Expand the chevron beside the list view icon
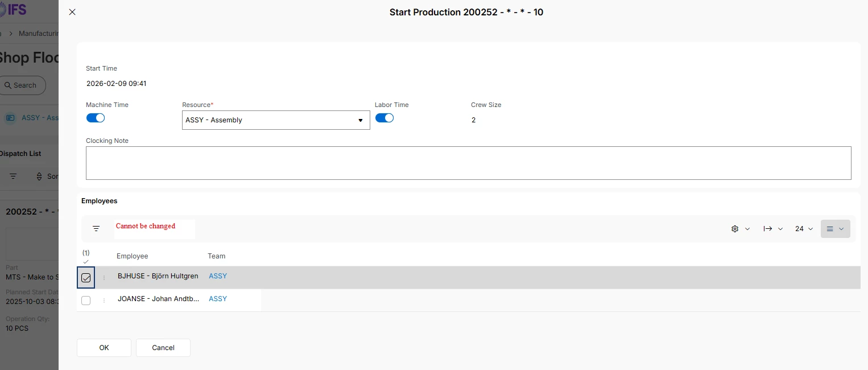Screen dimensions: 868x370 (x=841, y=229)
